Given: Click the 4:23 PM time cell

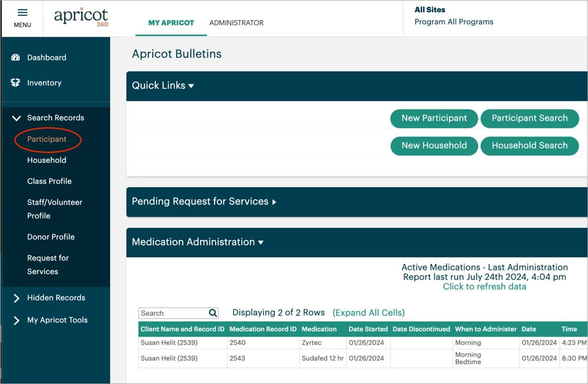Looking at the screenshot, I should [x=574, y=343].
